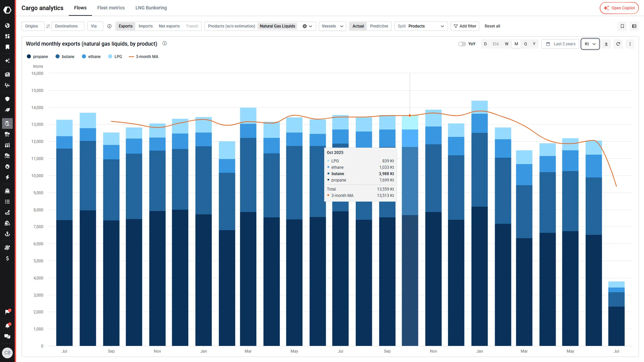The width and height of the screenshot is (644, 362).
Task: Download the chart data
Action: pos(606,44)
